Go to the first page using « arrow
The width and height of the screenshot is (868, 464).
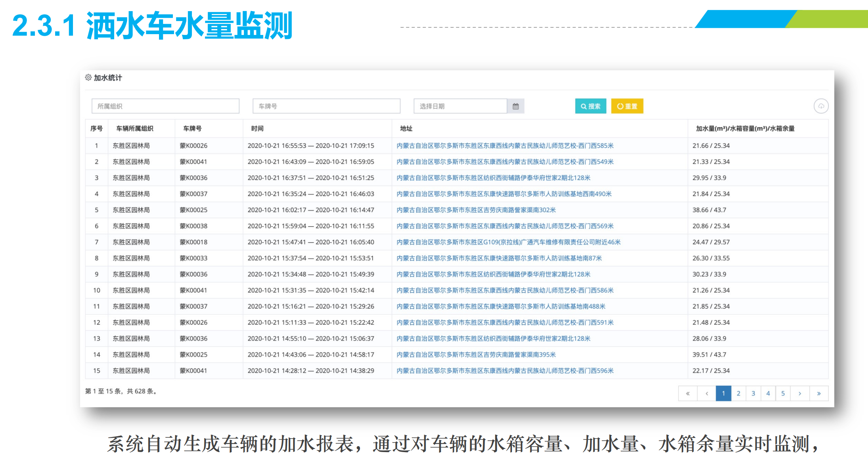click(x=688, y=393)
